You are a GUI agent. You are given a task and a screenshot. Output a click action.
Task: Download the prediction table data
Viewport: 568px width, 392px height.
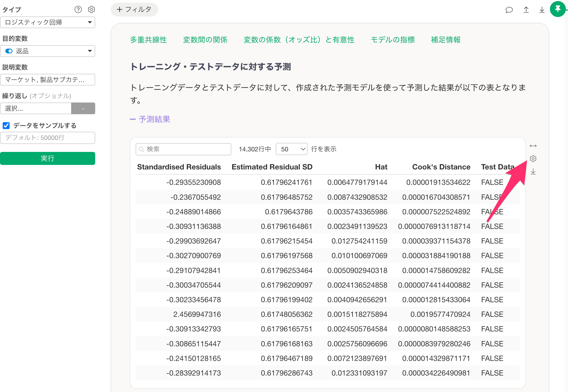(x=533, y=171)
